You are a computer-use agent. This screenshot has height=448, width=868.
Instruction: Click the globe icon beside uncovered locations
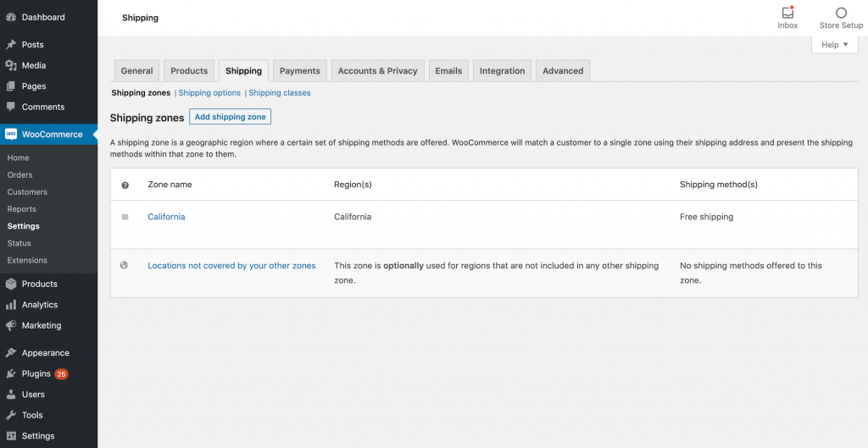point(125,265)
